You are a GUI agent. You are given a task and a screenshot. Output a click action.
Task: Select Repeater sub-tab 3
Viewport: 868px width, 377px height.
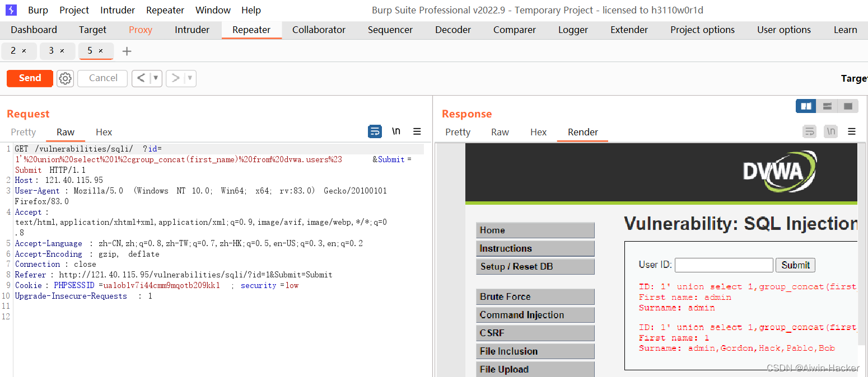(52, 51)
